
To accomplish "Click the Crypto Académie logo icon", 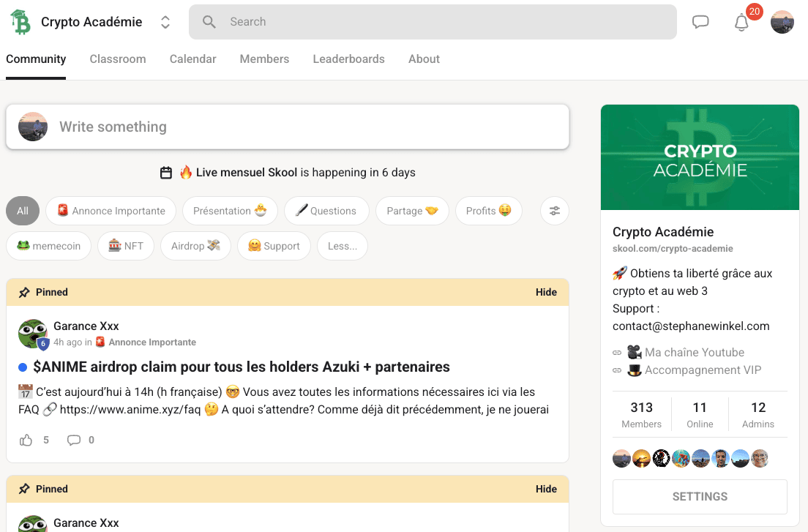I will coord(20,22).
